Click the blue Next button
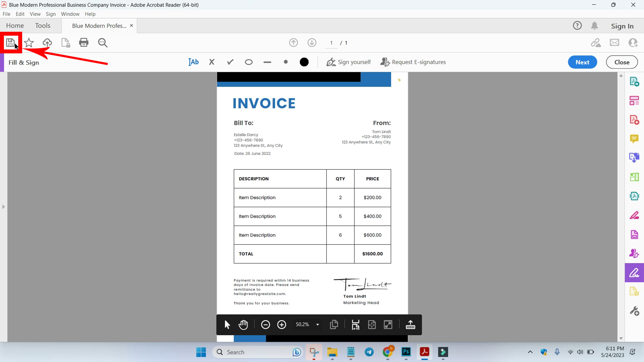This screenshot has width=644, height=362. (x=582, y=62)
